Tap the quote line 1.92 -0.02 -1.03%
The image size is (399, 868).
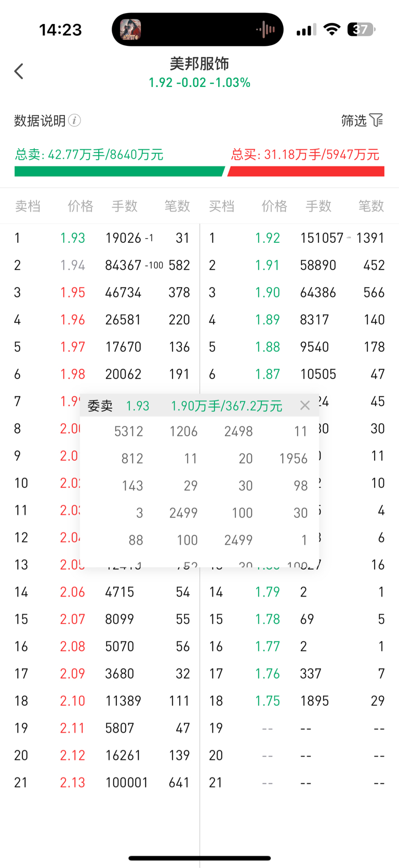(199, 83)
